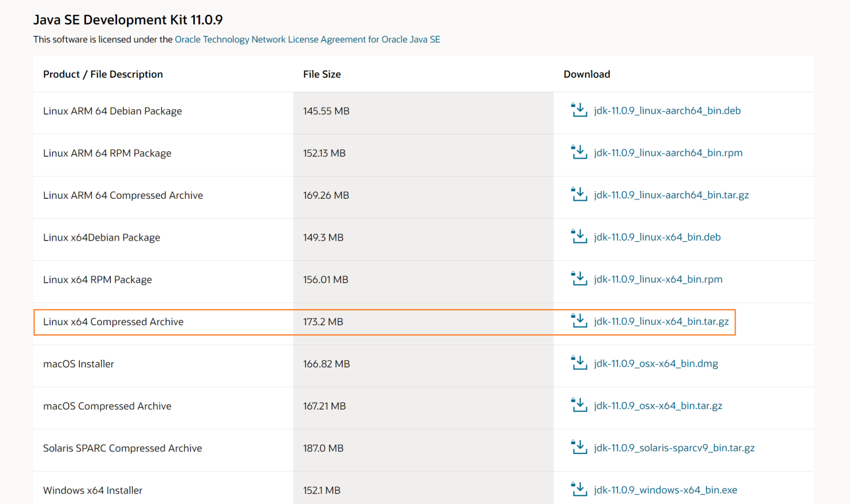Image resolution: width=850 pixels, height=504 pixels.
Task: Download jdk-11.0.9_linux-x64_bin.tar.gz file link
Action: tap(661, 321)
